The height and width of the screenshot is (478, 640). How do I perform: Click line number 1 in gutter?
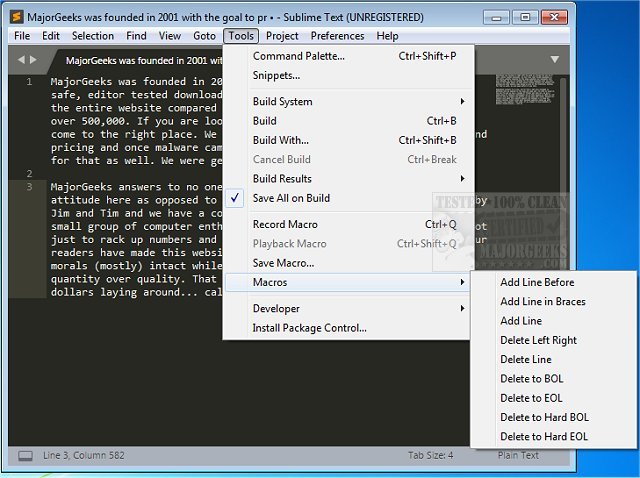pos(29,82)
